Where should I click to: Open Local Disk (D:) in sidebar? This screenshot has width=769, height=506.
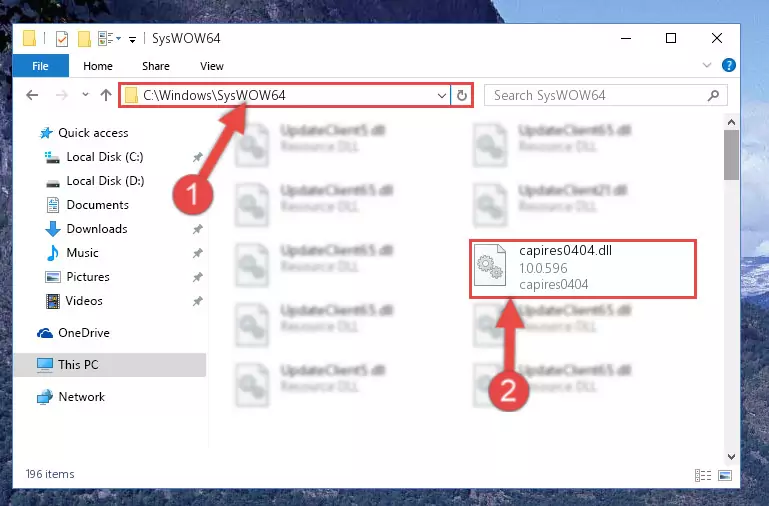click(x=105, y=181)
